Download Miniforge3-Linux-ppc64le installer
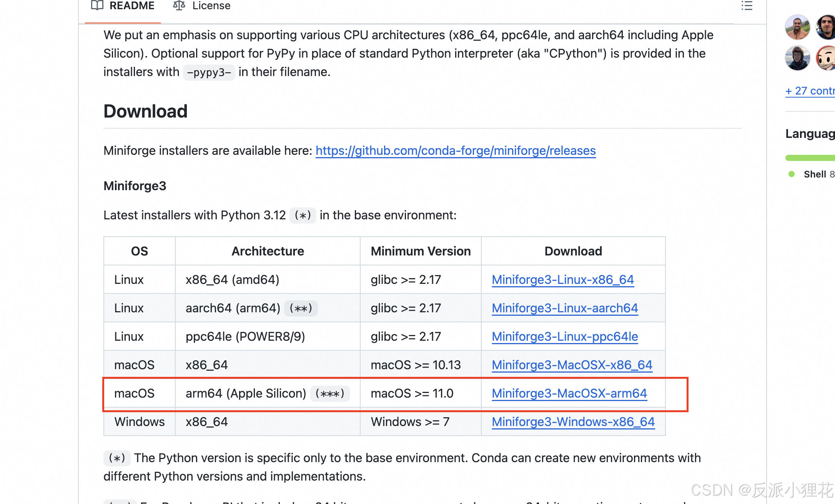835x504 pixels. 565,337
